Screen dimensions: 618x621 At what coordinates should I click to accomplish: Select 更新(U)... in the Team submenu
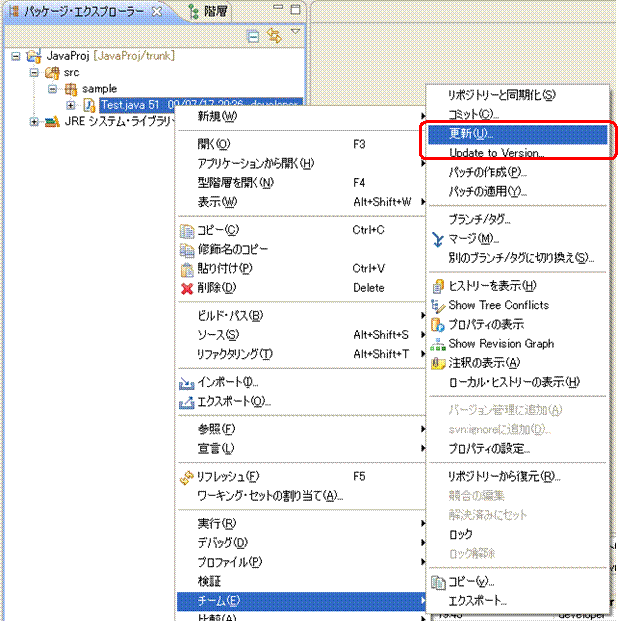(470, 133)
